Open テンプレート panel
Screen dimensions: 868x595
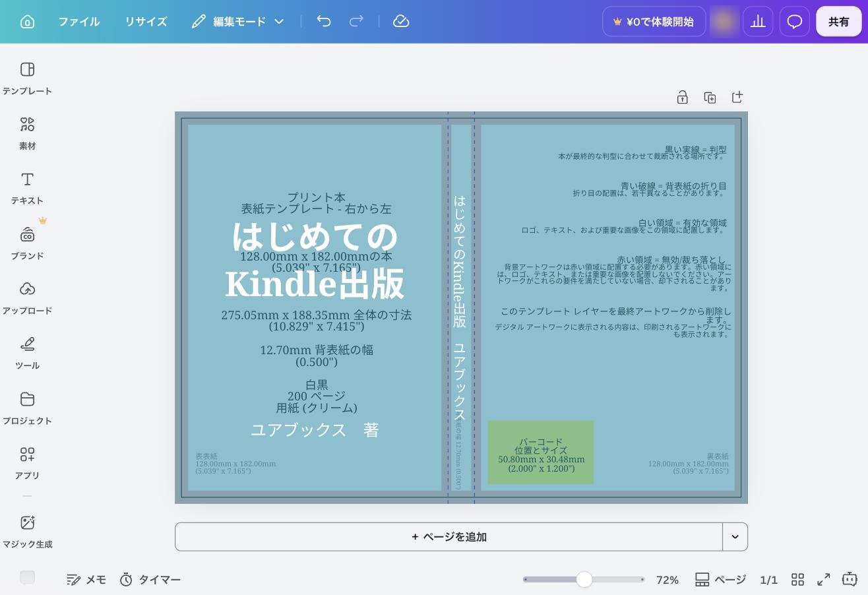pos(27,78)
